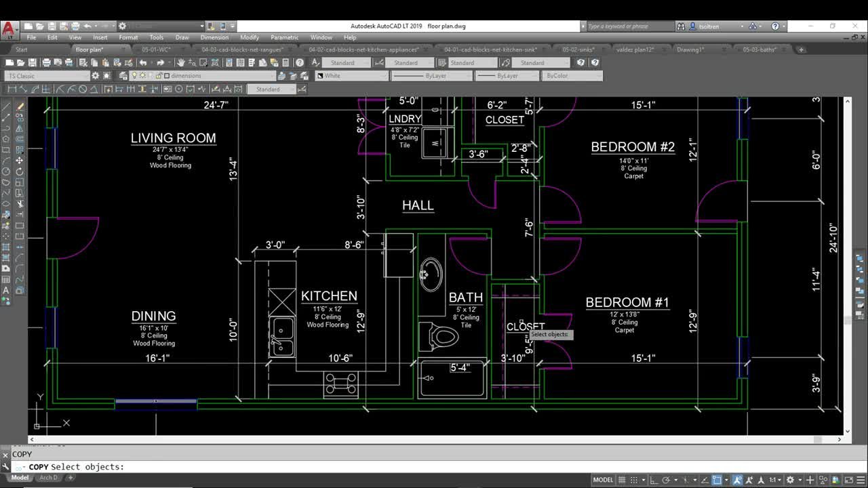Click the Pan hand icon in toolbar
The height and width of the screenshot is (488, 868).
181,62
